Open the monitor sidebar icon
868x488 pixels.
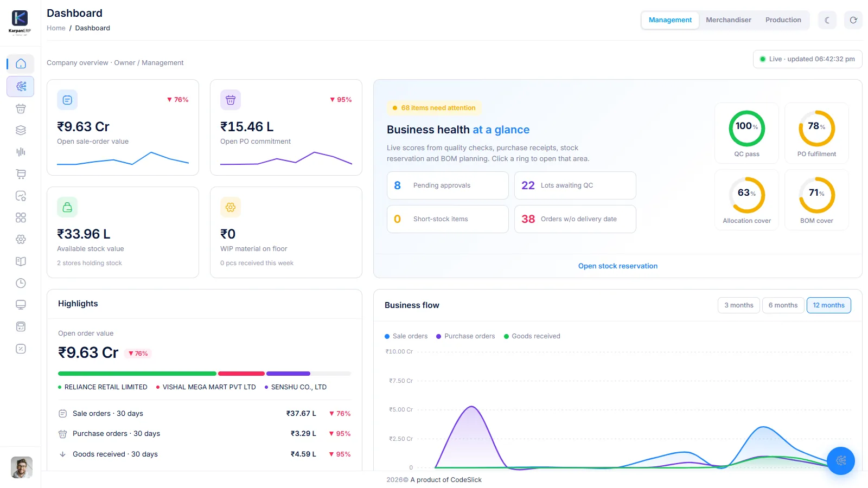(21, 305)
